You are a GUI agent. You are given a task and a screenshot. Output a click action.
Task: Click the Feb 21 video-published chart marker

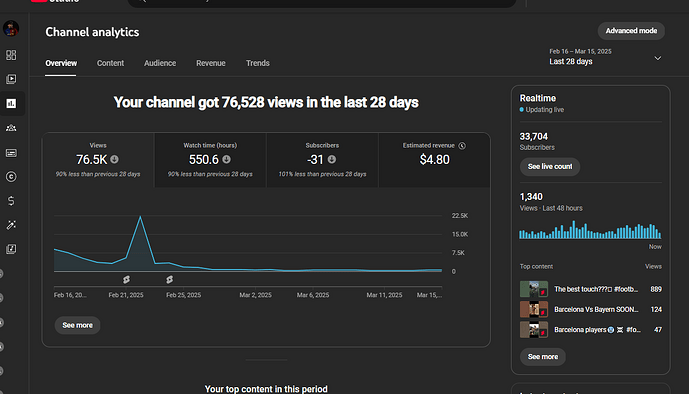tap(126, 279)
